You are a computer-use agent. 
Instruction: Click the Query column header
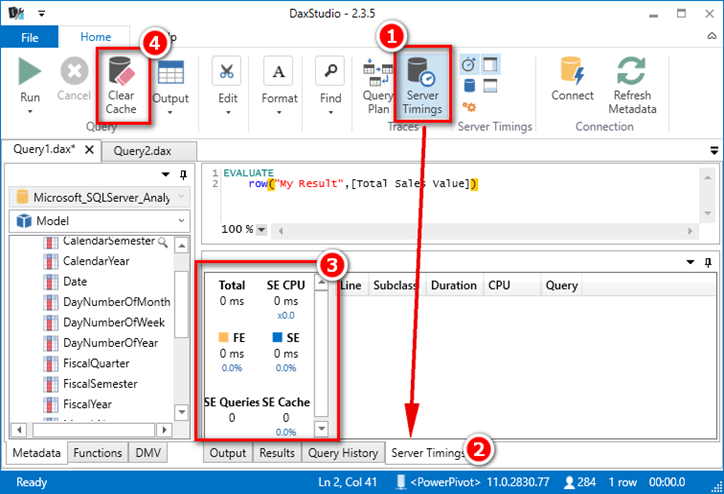coord(561,285)
